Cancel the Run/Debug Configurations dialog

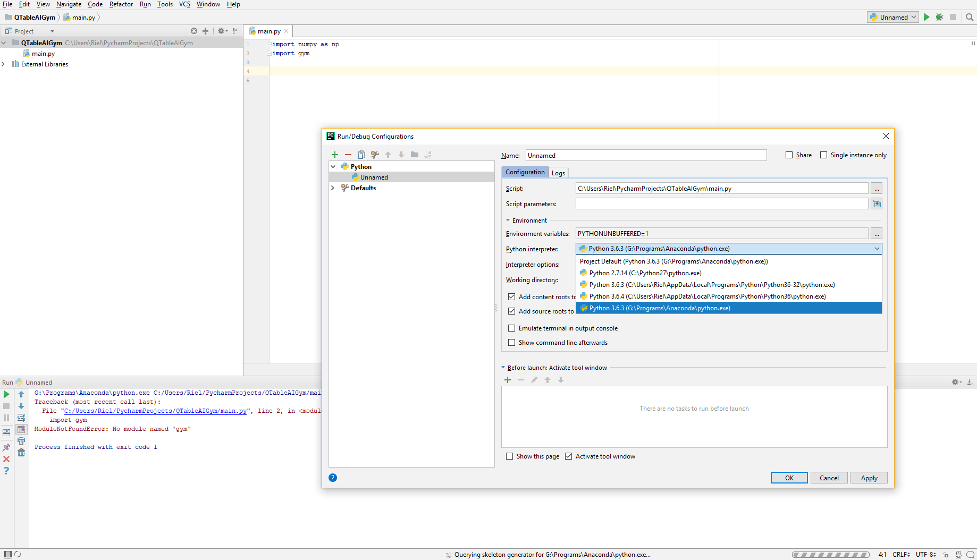tap(829, 478)
